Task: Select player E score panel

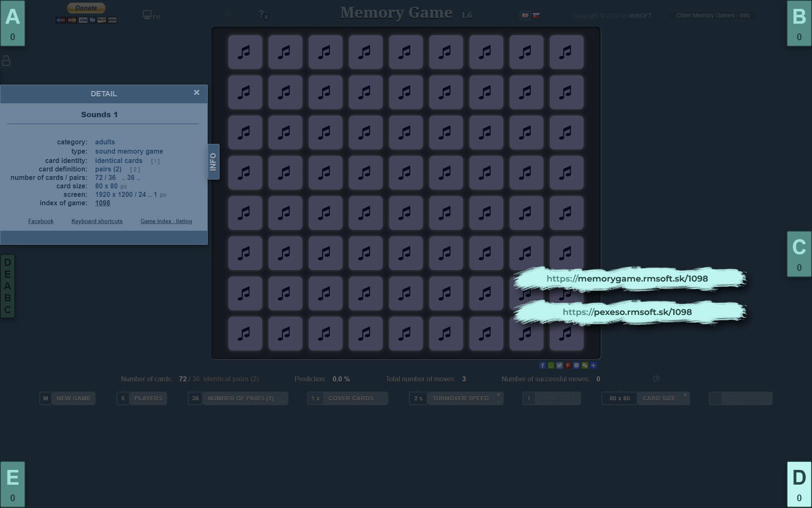Action: click(x=13, y=484)
